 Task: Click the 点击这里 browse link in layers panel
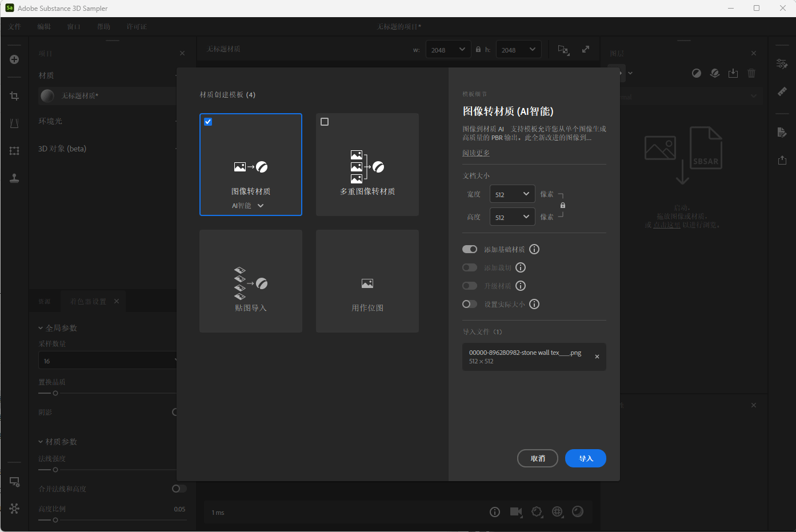pos(667,225)
